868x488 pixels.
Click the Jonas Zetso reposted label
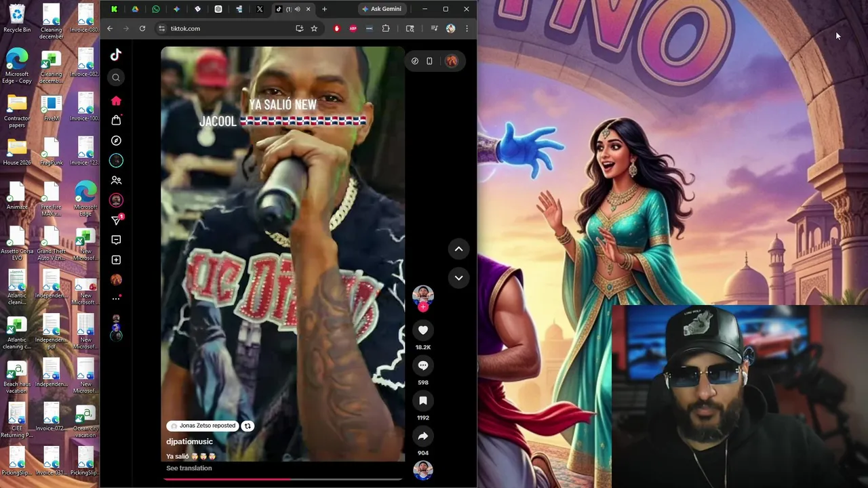click(x=202, y=426)
